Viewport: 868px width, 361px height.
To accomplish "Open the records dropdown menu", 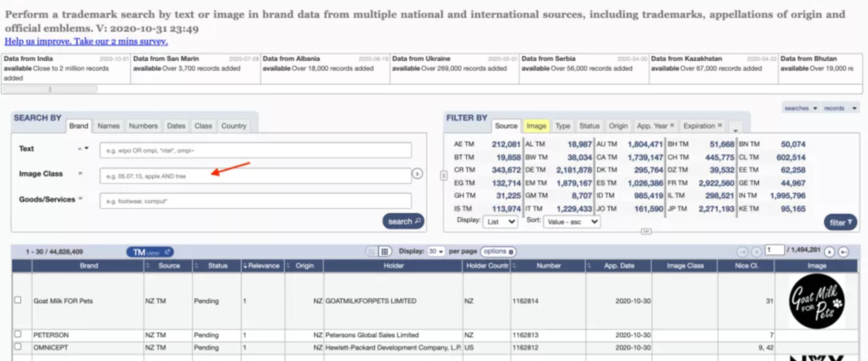I will pyautogui.click(x=840, y=108).
